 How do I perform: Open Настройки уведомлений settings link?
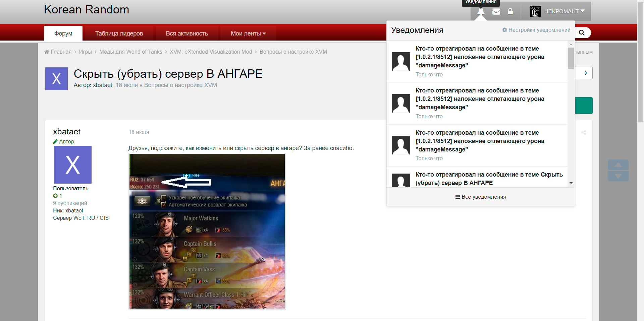(536, 30)
